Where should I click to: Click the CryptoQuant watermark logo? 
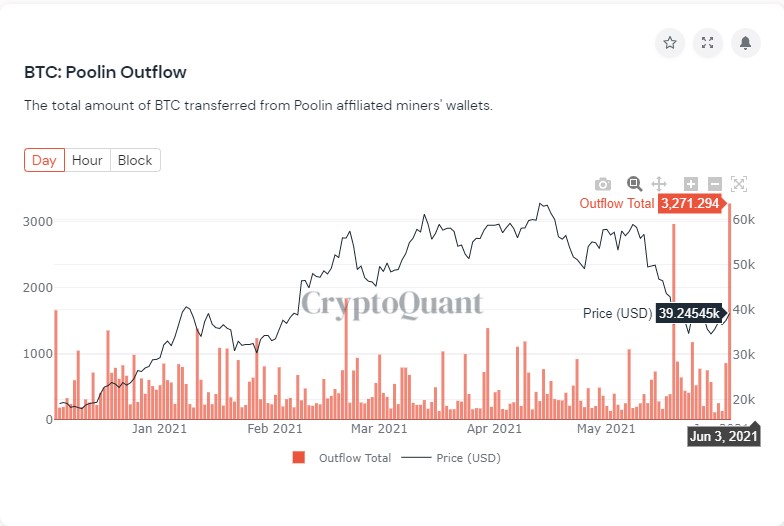(x=392, y=303)
